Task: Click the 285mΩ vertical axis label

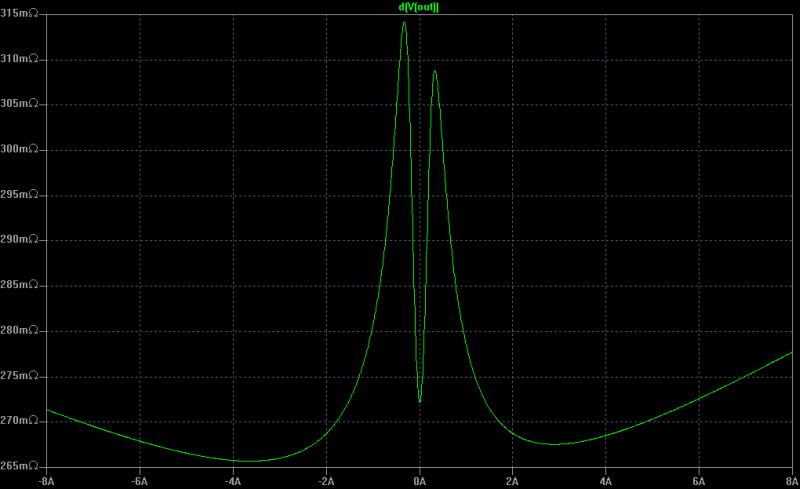Action: click(19, 285)
